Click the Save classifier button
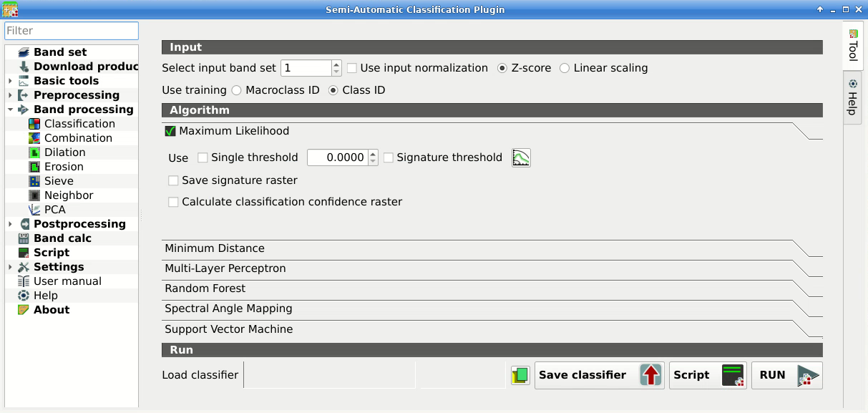This screenshot has height=413, width=868. [599, 375]
